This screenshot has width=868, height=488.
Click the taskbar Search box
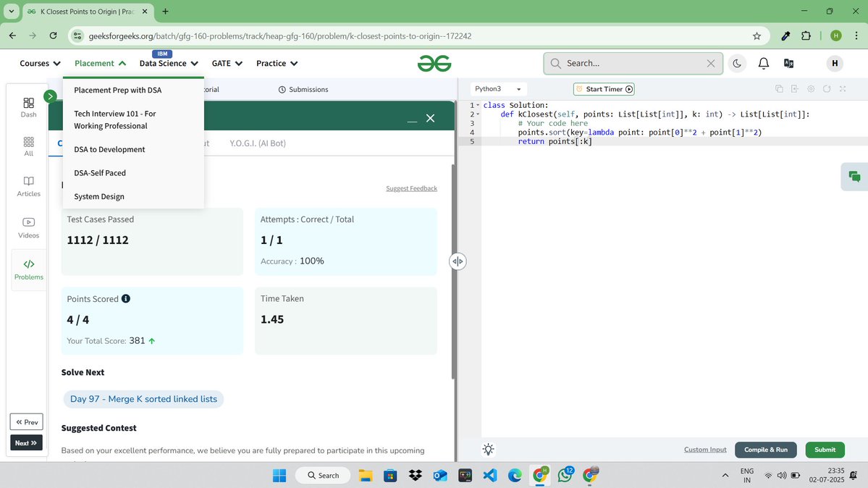point(323,475)
